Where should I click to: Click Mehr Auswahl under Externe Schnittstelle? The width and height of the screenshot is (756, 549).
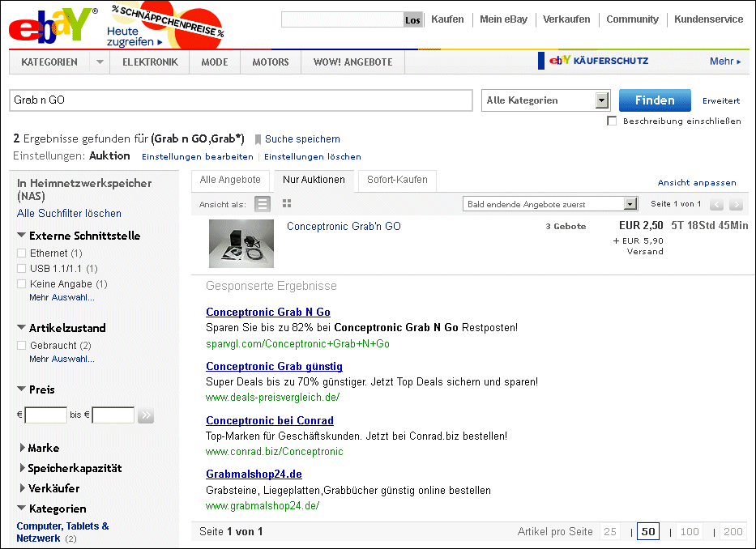click(x=62, y=297)
